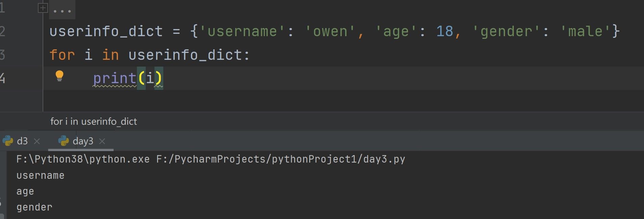Click the 'owen' string value
The height and width of the screenshot is (219, 644).
pos(330,31)
